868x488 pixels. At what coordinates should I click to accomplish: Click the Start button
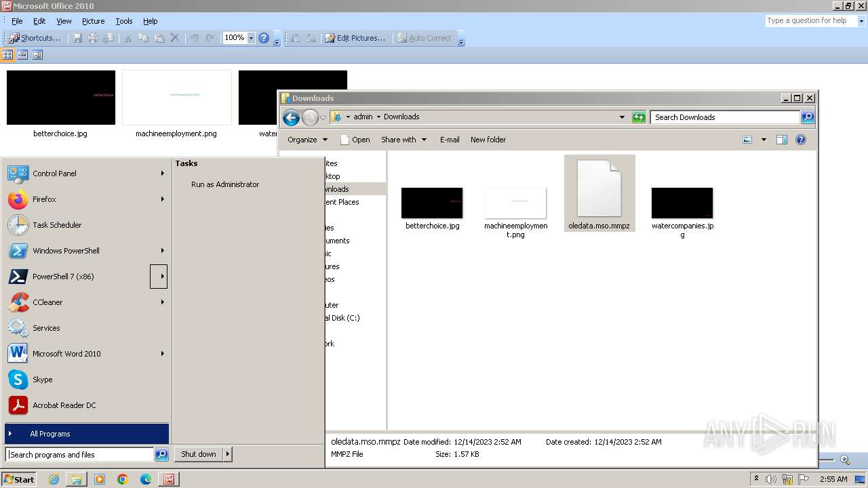tap(19, 479)
